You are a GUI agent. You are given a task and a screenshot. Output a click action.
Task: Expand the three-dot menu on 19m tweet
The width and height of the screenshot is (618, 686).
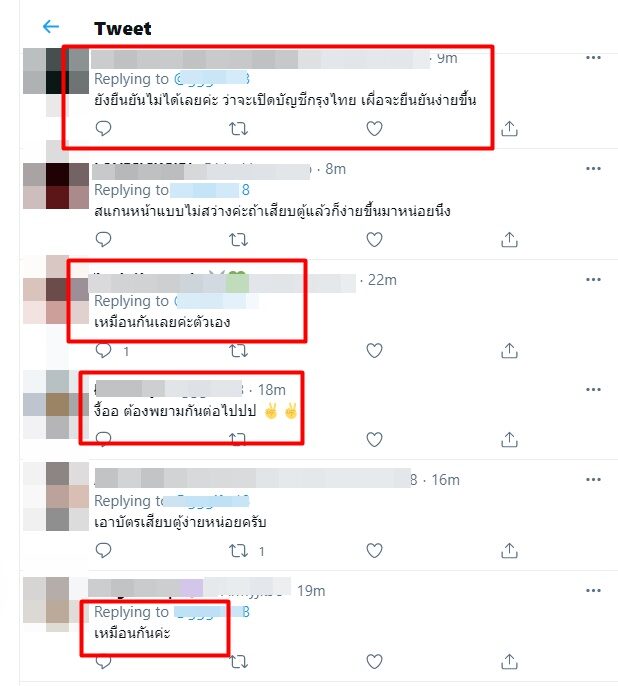(593, 591)
